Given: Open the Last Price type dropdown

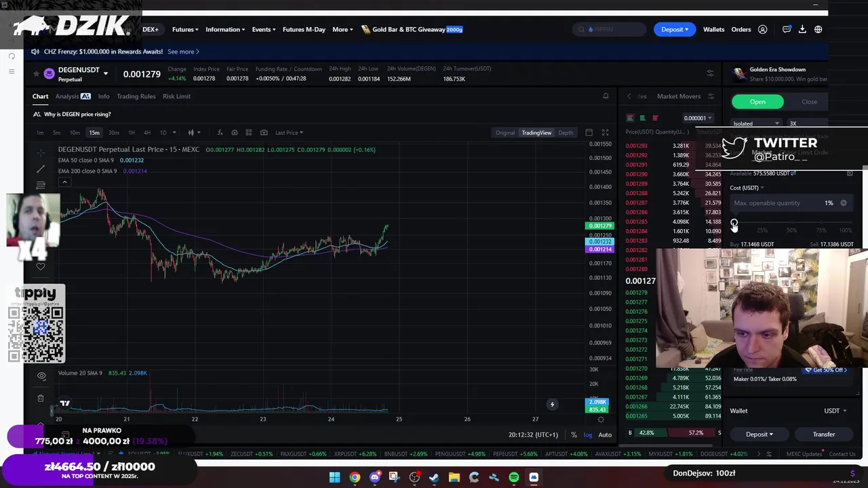Looking at the screenshot, I should coord(289,133).
